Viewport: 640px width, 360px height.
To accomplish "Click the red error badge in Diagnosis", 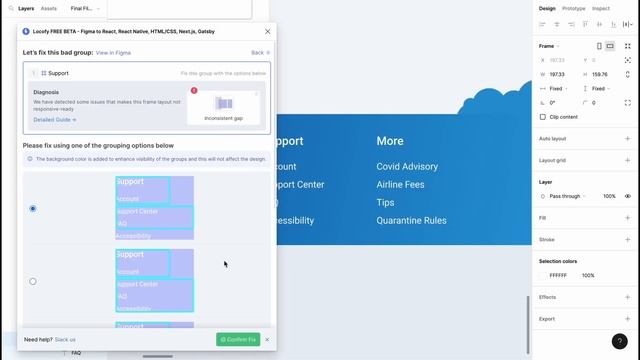I will click(x=194, y=90).
